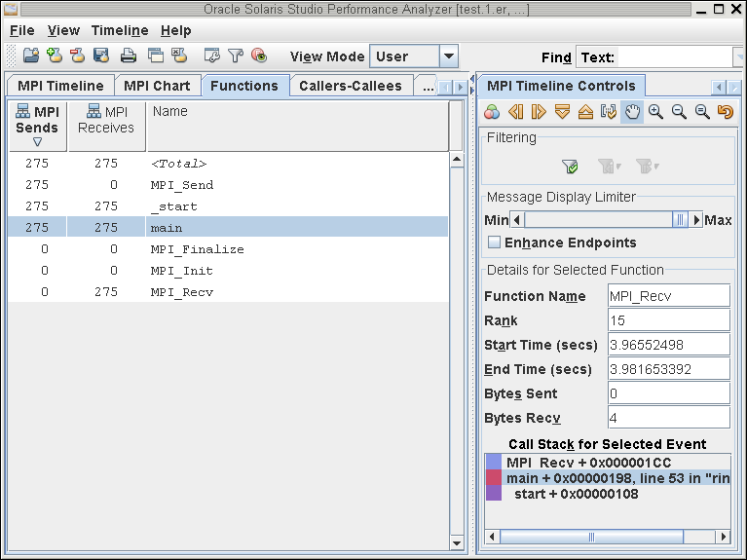
Task: Open data presentation settings wrench icon
Action: click(x=211, y=56)
